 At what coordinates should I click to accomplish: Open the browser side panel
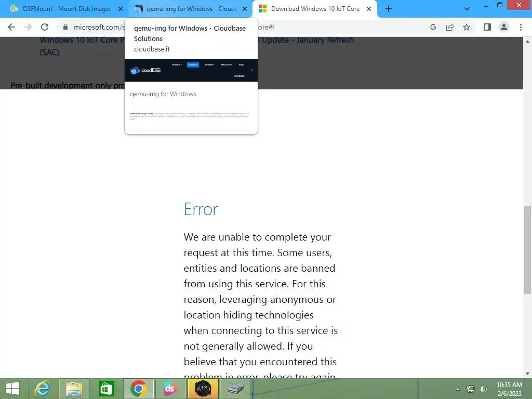click(x=487, y=27)
